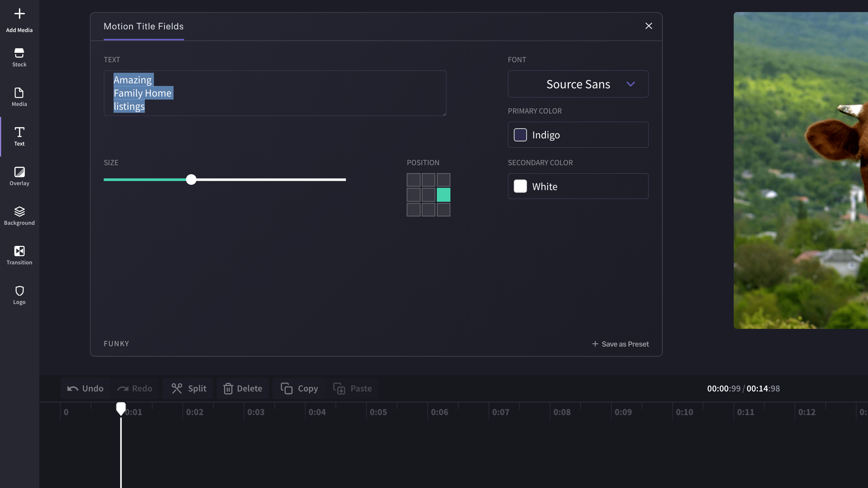Click the size slider handle

click(x=191, y=180)
